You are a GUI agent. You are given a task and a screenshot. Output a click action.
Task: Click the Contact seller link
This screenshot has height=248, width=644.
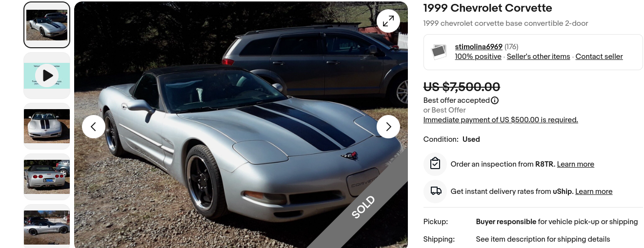coord(599,57)
